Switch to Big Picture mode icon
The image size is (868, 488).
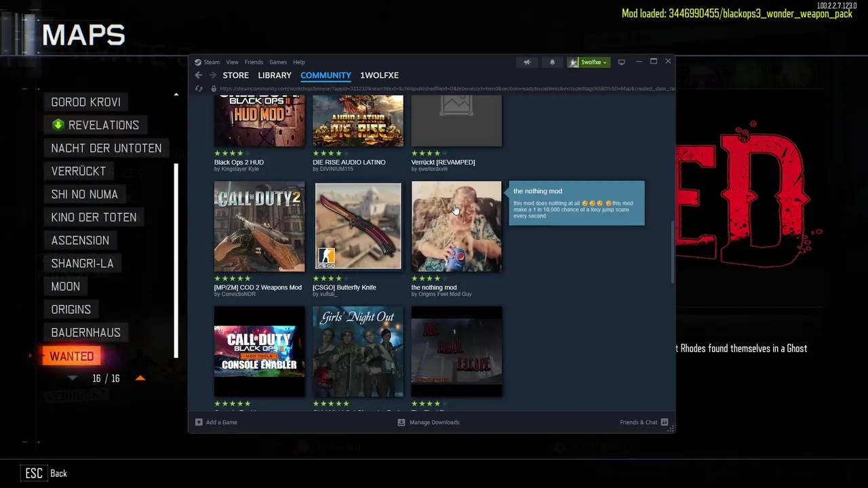(621, 62)
